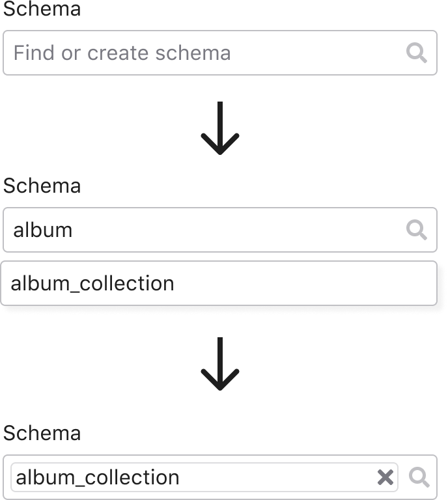Click the first downward arrow graphic
The width and height of the screenshot is (448, 500).
pos(220,128)
